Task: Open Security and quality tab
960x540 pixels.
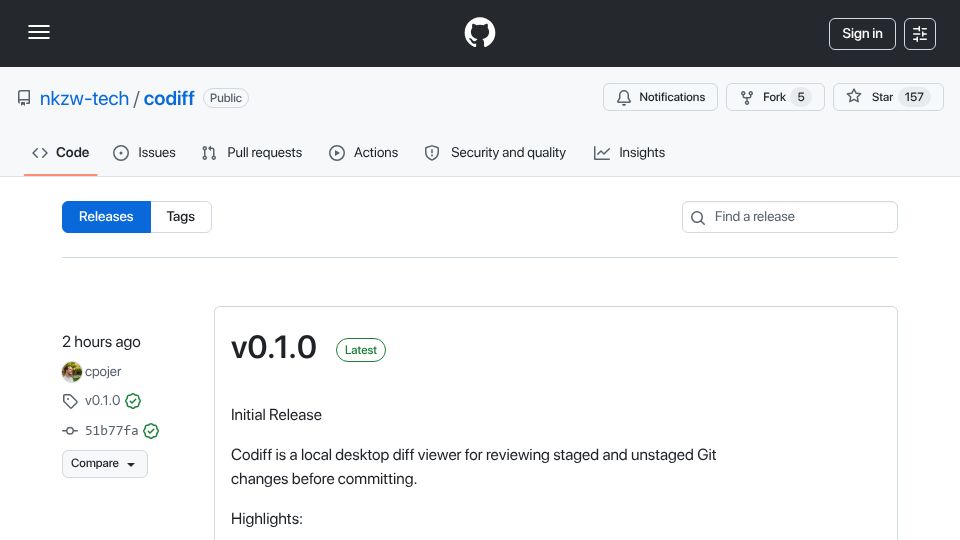Action: click(x=495, y=152)
